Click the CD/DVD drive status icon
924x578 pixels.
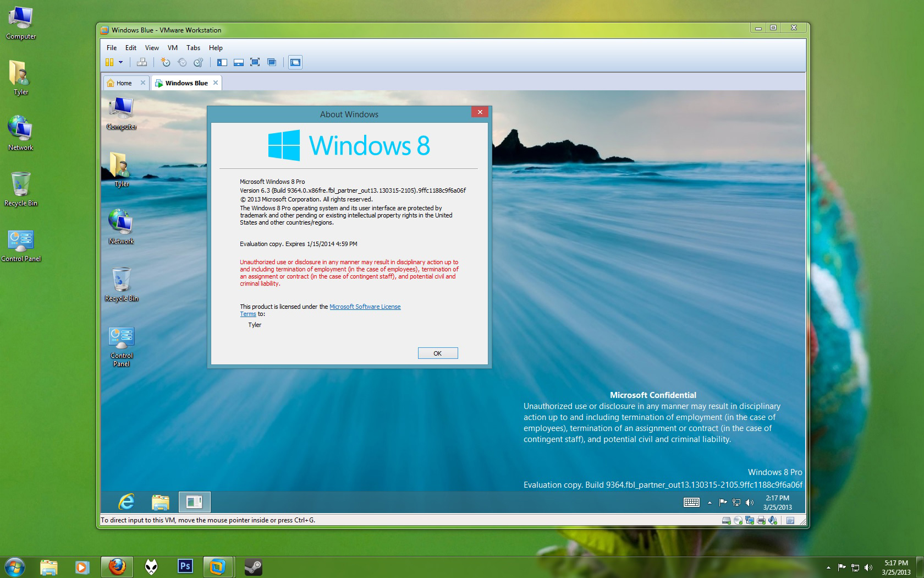(738, 520)
